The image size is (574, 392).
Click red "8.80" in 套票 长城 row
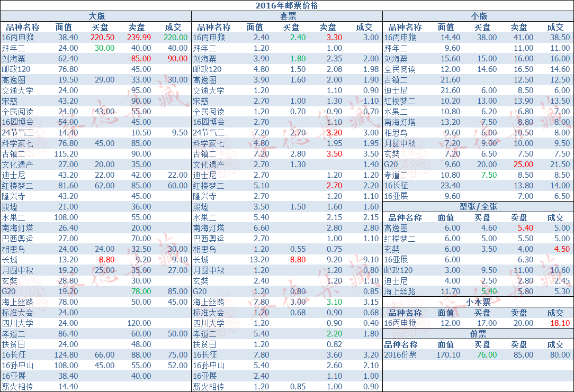click(298, 260)
